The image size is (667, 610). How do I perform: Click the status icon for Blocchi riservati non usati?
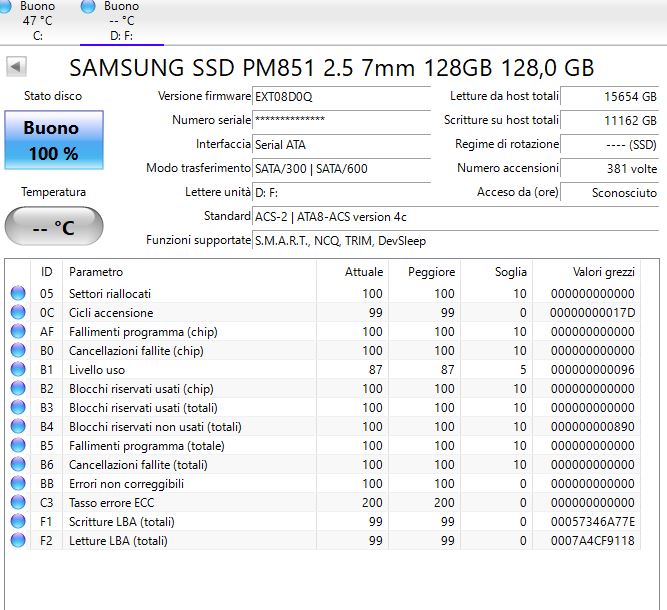coord(18,426)
